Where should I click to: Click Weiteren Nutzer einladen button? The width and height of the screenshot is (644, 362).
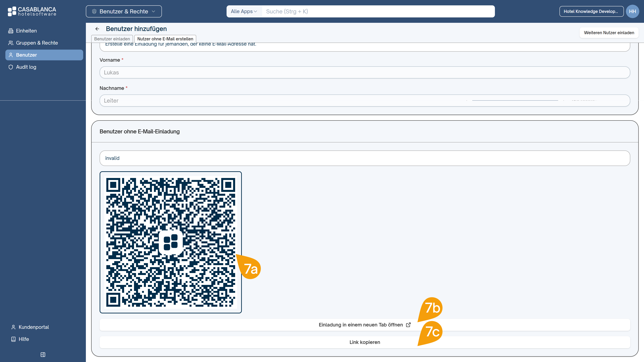pos(609,33)
